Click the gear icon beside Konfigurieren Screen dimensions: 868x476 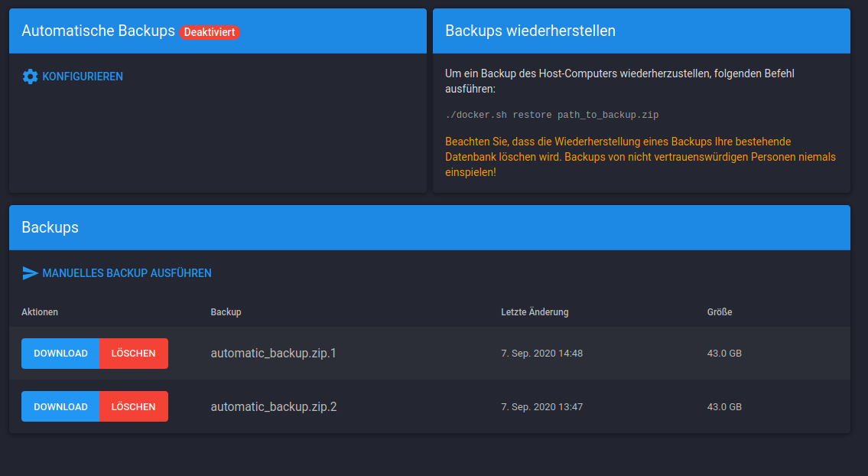[30, 77]
